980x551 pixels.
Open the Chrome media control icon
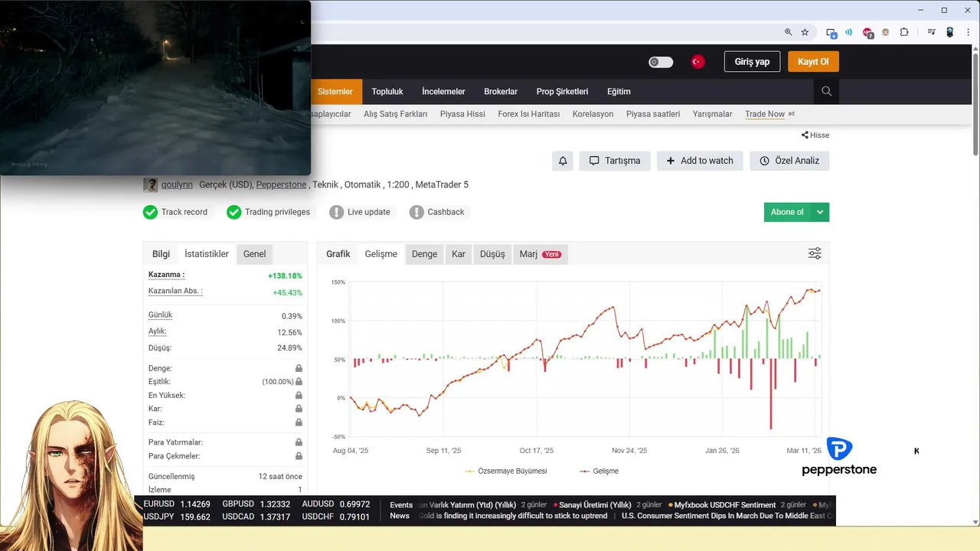coord(932,32)
